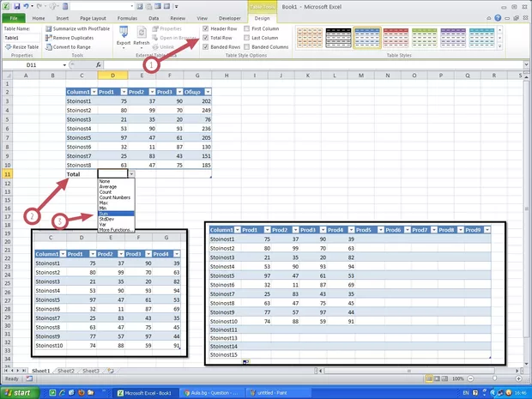Switch to the Sheet2 worksheet tab

coord(65,371)
